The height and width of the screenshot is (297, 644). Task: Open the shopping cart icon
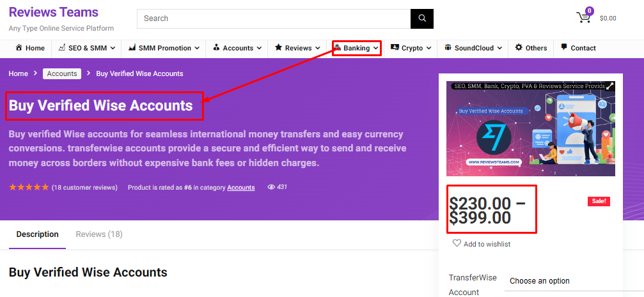point(583,18)
